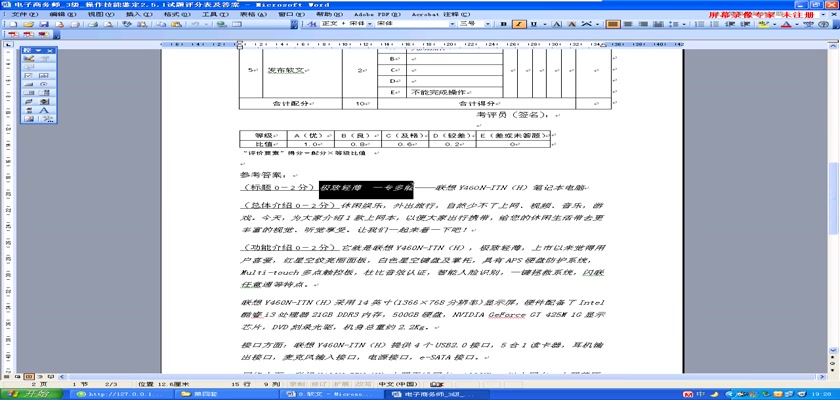The image size is (840, 400).
Task: Open the 插入(I) menu
Action: [x=139, y=14]
